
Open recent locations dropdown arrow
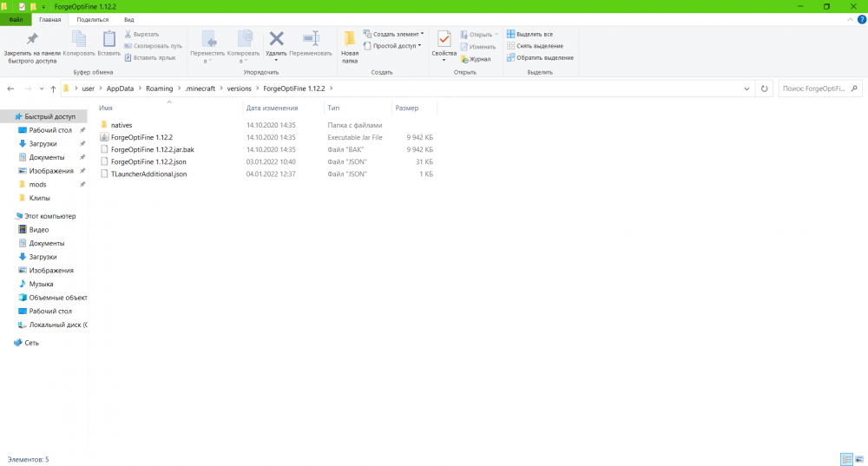coord(42,89)
